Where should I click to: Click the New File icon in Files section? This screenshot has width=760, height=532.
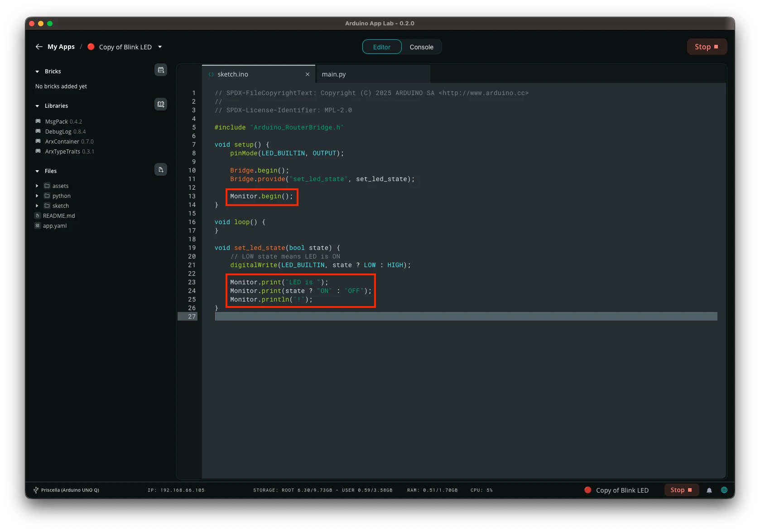161,169
